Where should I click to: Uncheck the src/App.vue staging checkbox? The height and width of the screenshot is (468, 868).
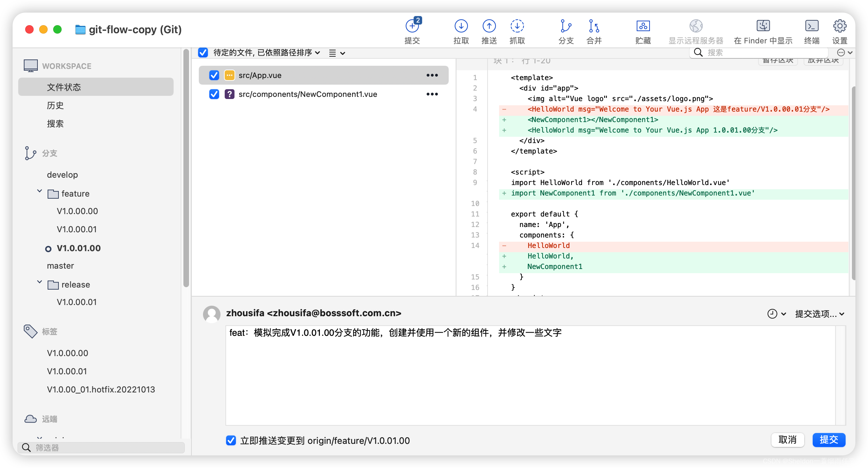click(214, 75)
